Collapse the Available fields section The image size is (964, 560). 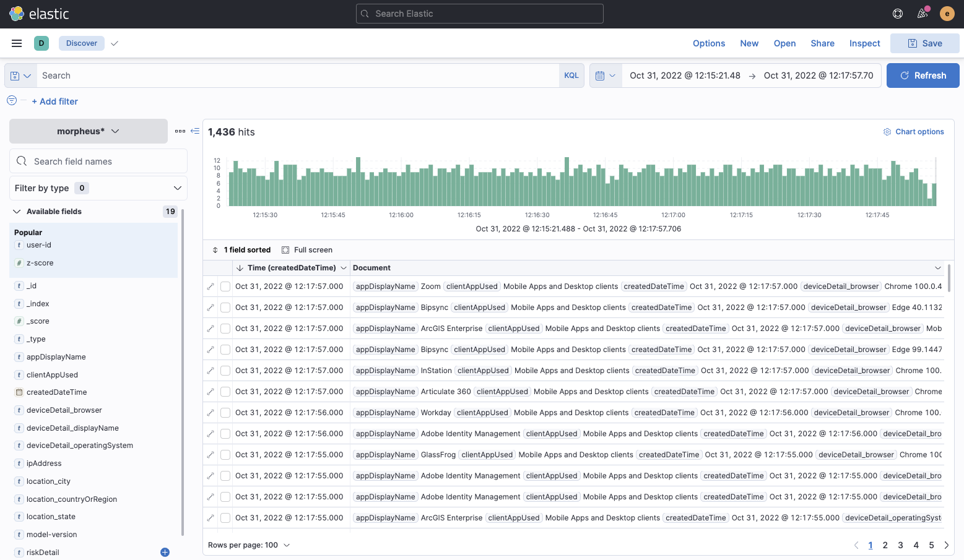tap(17, 212)
